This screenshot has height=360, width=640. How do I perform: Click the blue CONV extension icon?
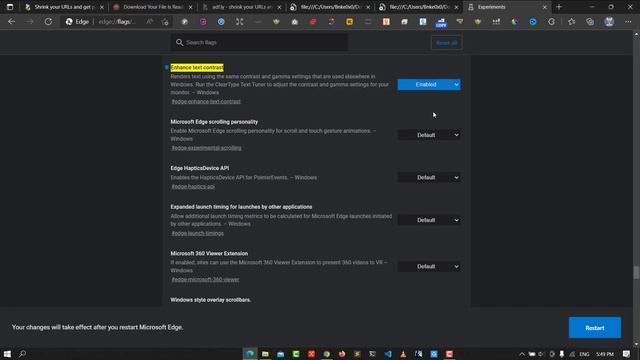click(x=441, y=22)
